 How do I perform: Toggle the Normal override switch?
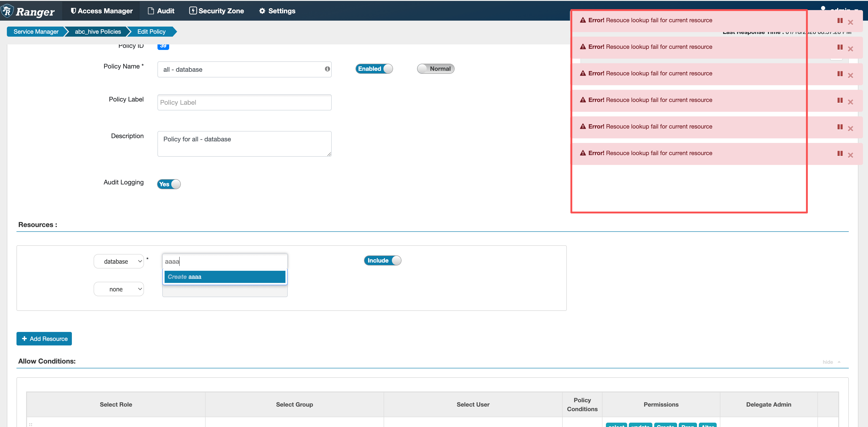[x=435, y=69]
